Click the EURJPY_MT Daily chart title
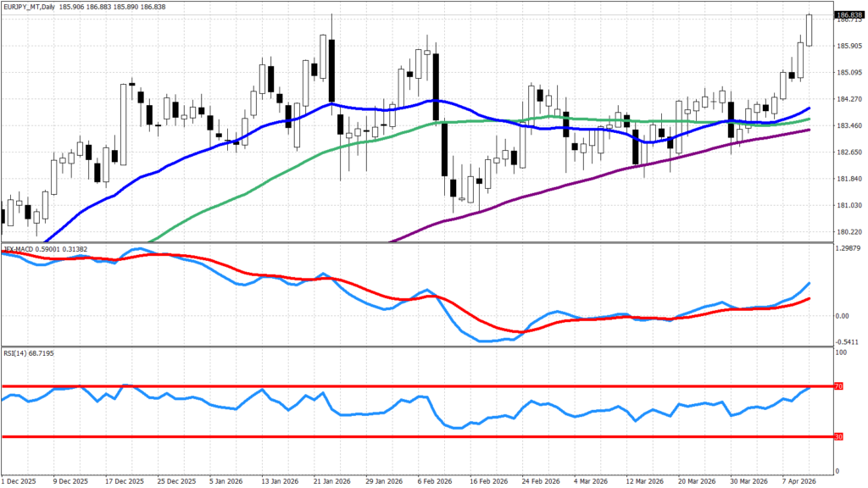This screenshot has height=488, width=868. 36,6
